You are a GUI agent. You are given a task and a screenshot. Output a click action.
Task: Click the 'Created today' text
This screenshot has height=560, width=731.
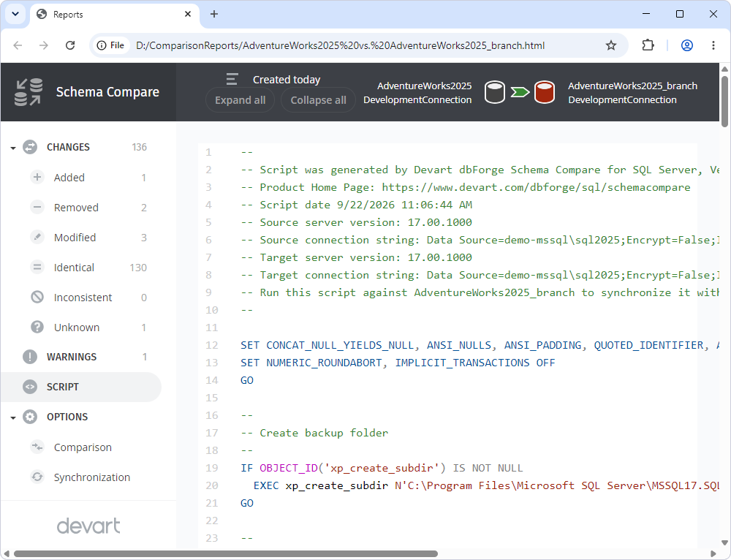(287, 80)
